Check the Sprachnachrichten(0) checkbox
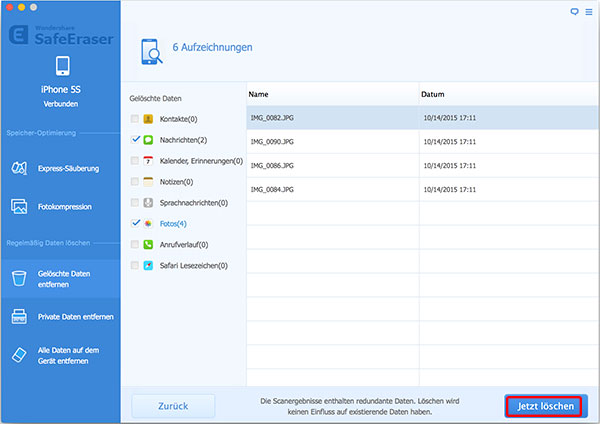The image size is (600, 424). point(135,202)
